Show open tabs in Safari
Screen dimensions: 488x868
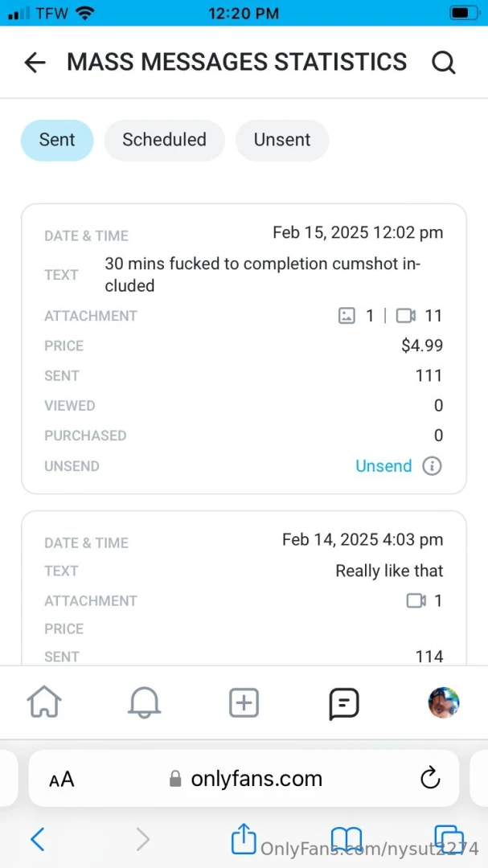click(x=449, y=839)
